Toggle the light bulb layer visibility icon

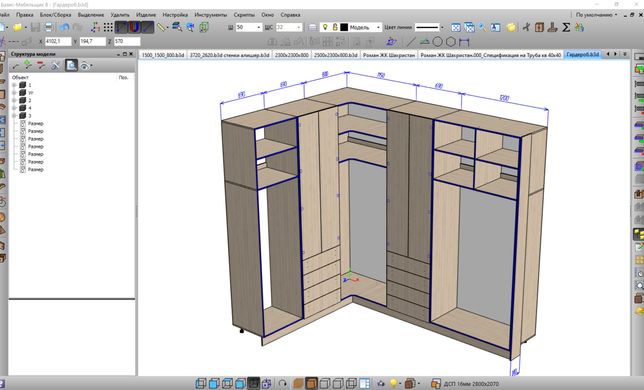tap(325, 27)
